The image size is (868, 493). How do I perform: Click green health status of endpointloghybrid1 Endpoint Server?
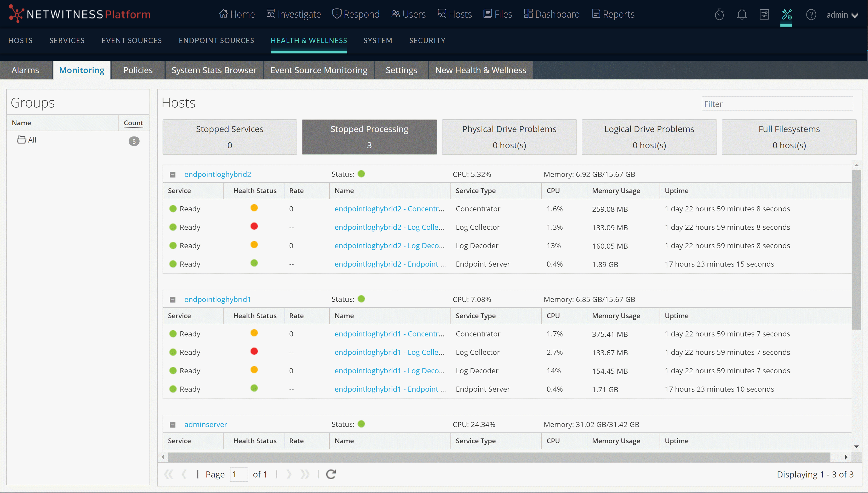[254, 388]
